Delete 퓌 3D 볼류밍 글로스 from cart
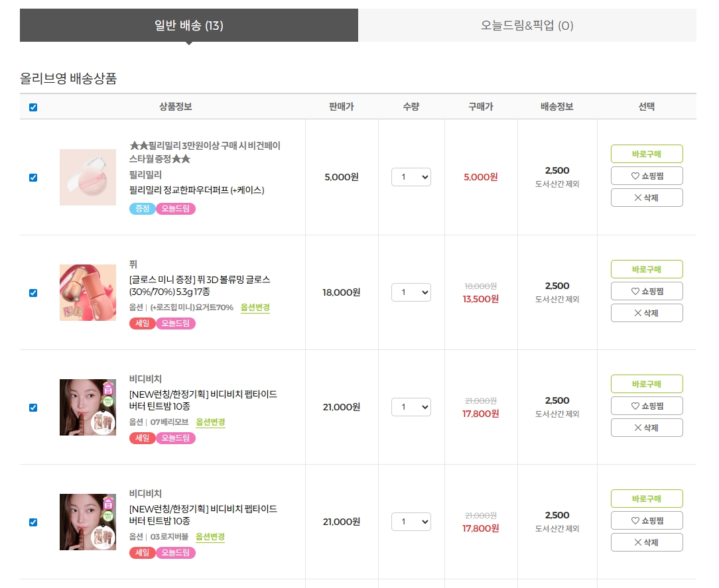 [647, 313]
